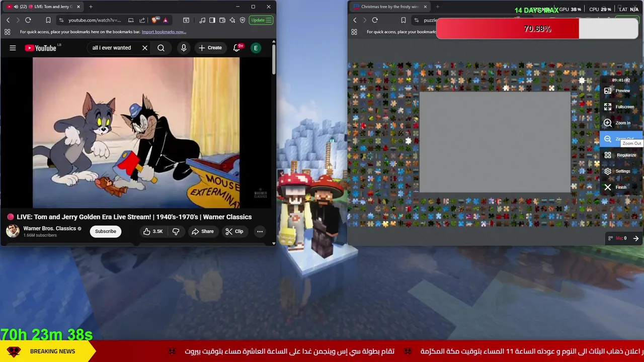Click the arrow next to Me: 0
The height and width of the screenshot is (362, 644).
tap(636, 238)
